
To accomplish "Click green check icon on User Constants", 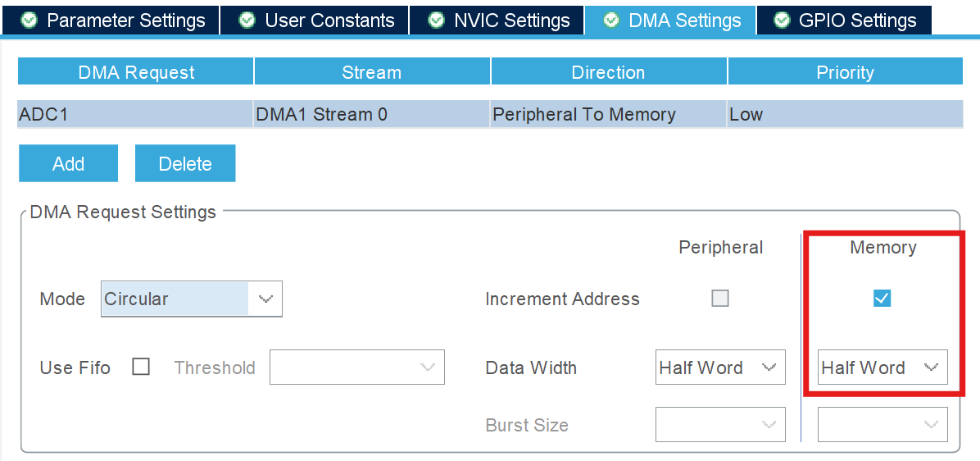I will (247, 20).
